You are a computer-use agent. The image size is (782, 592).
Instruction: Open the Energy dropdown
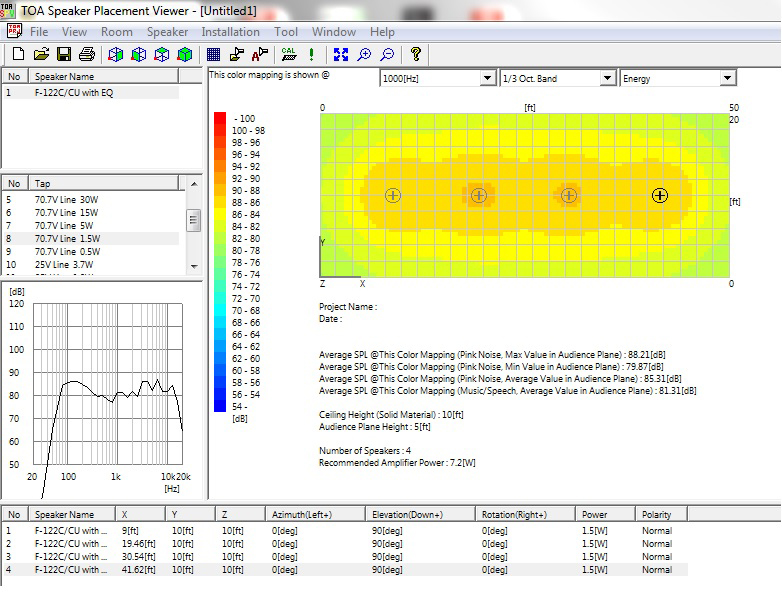click(728, 78)
